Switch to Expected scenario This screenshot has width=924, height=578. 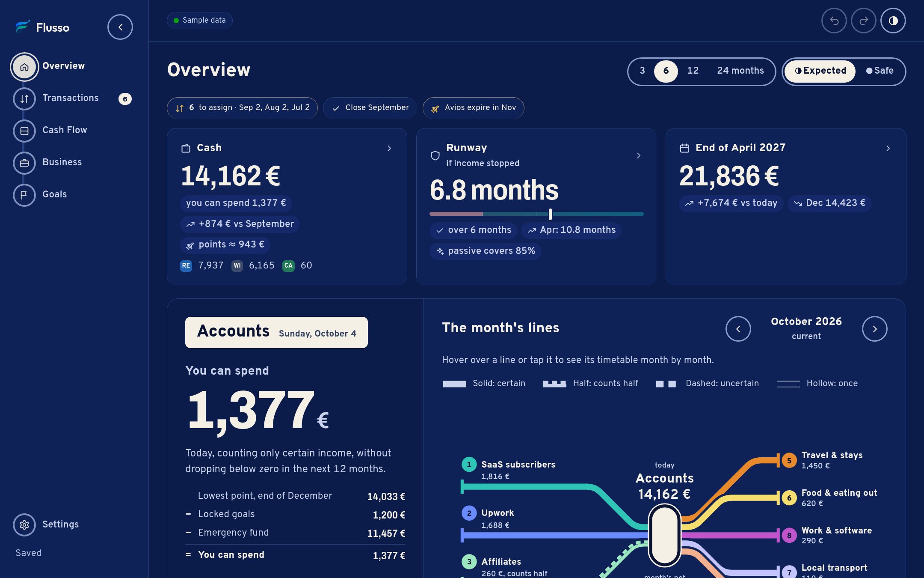click(820, 71)
